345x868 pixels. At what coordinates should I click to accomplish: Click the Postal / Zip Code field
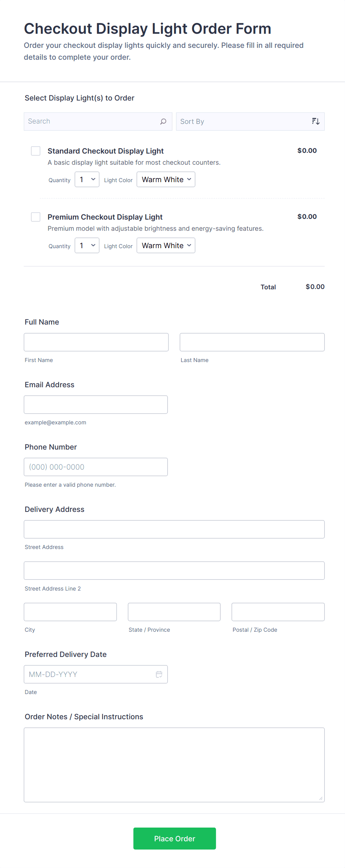[277, 612]
